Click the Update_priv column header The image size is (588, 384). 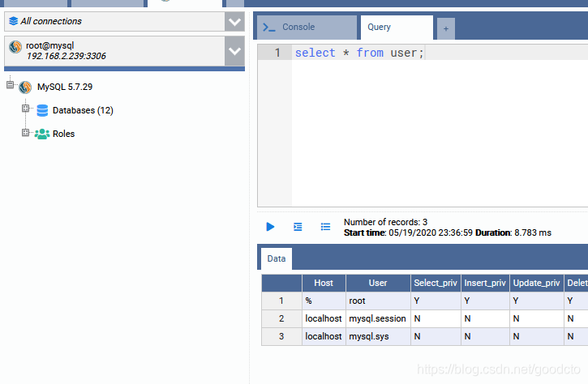click(x=537, y=283)
